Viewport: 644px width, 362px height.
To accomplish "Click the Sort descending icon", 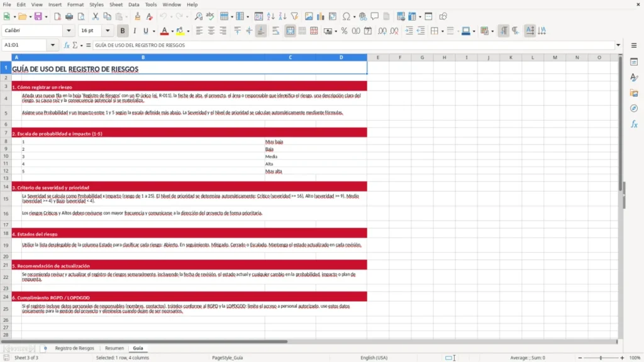I will click(282, 16).
